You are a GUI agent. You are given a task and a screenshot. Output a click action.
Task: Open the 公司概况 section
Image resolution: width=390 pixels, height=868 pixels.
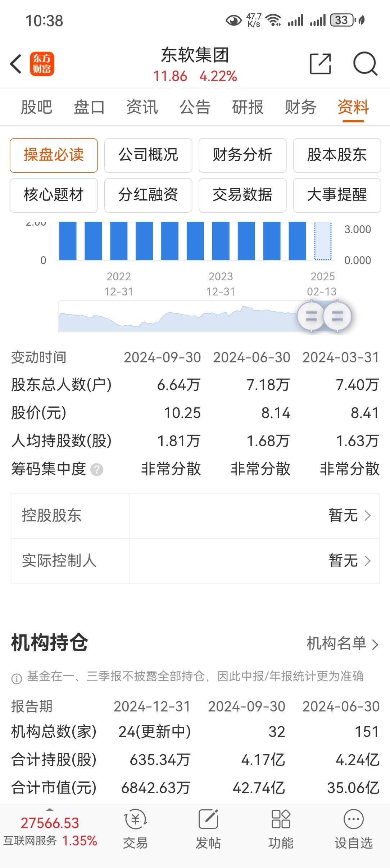click(x=148, y=155)
